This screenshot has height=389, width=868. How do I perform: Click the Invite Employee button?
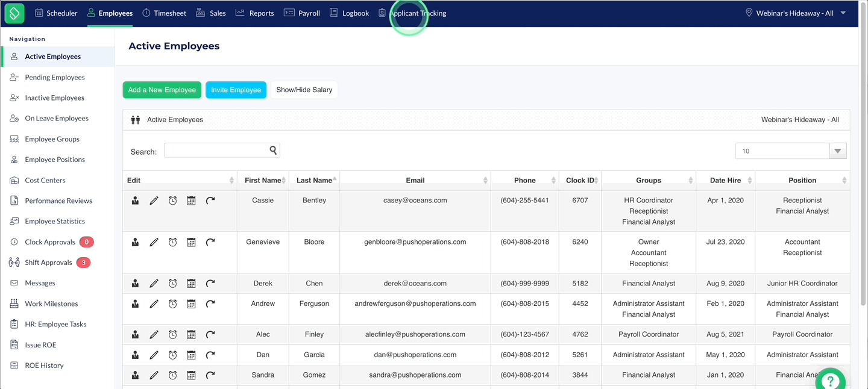click(236, 90)
